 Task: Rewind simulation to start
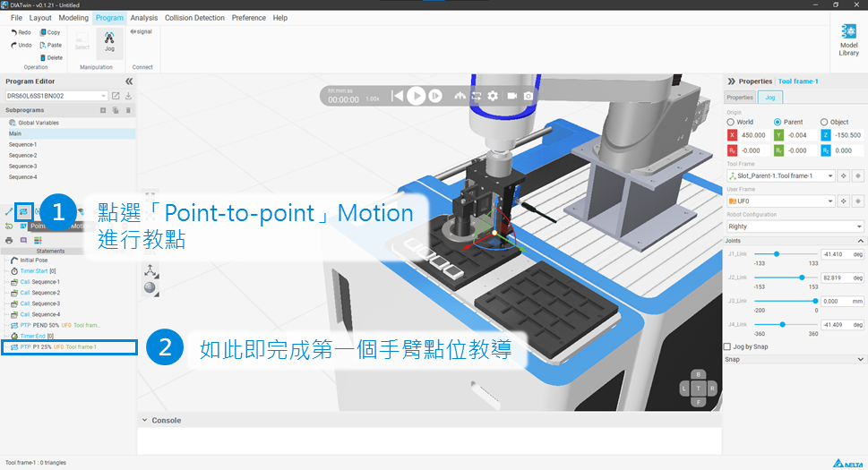[398, 96]
